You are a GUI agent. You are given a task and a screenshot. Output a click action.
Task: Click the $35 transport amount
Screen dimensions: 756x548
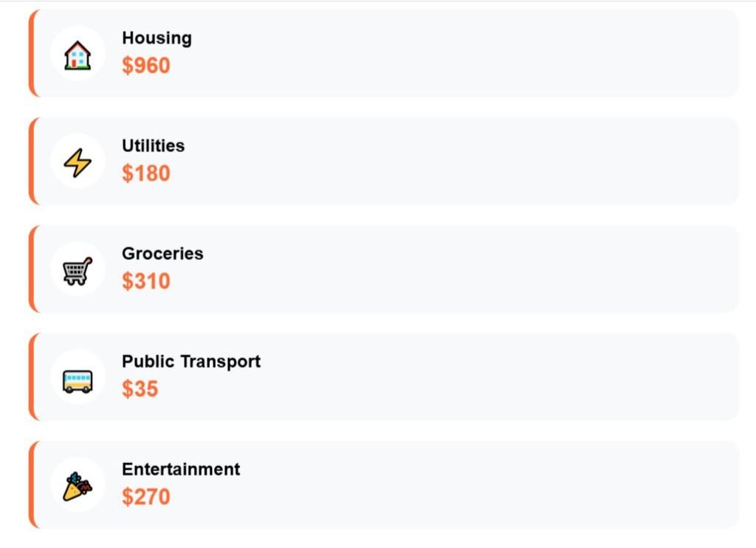140,389
